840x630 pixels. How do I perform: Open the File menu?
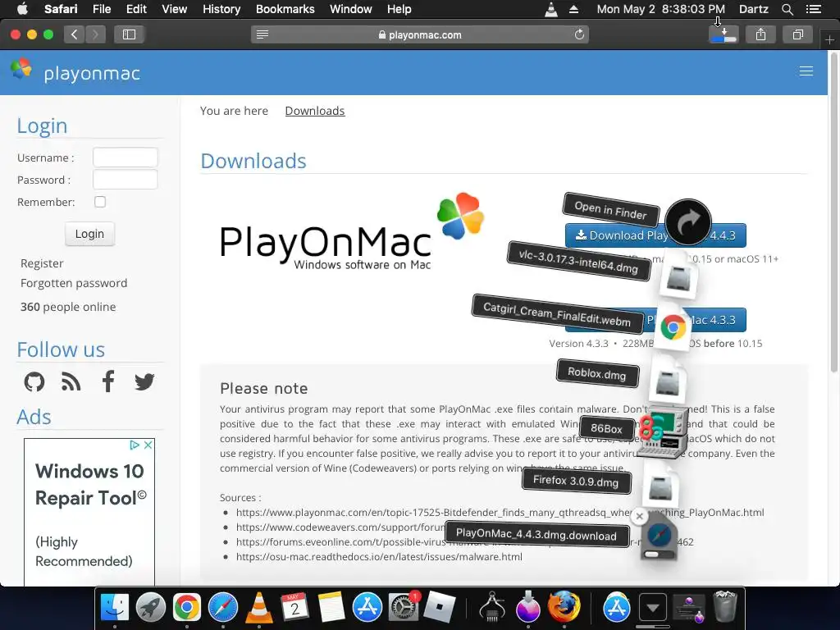(102, 9)
